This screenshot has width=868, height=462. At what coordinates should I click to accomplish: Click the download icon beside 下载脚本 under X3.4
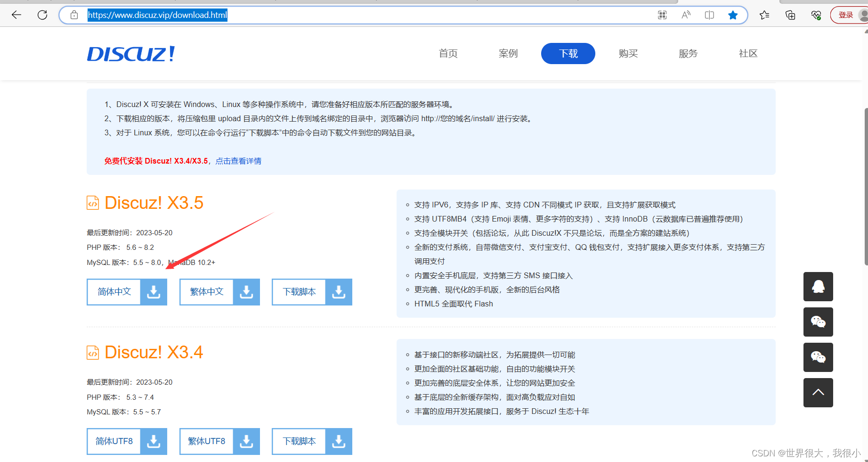[339, 441]
